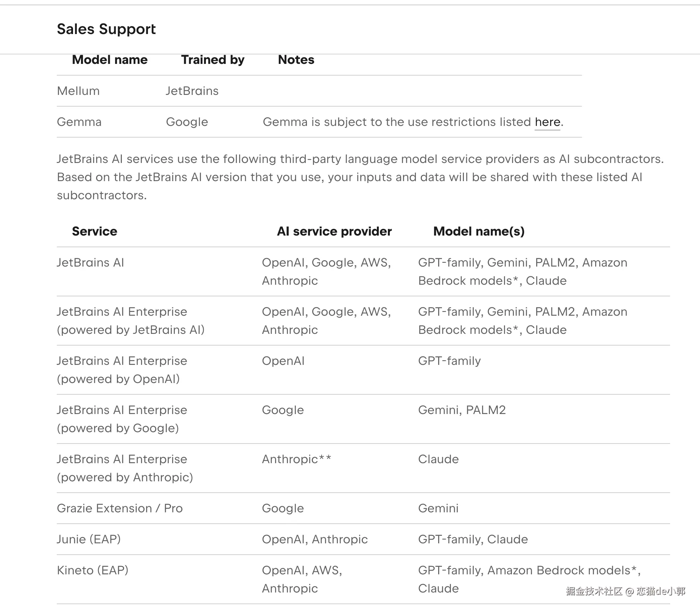This screenshot has height=611, width=700.
Task: Click the "GPT-family, Claude" cell for Junie
Action: (473, 540)
